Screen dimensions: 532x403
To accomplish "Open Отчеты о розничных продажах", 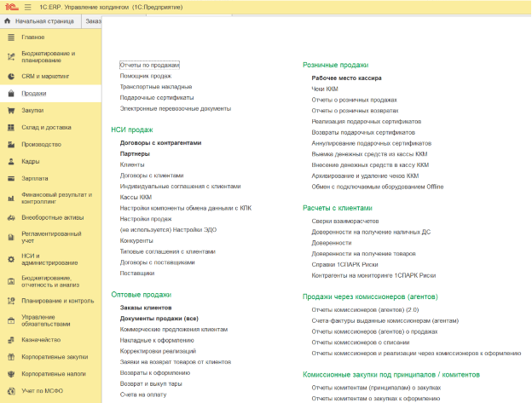I will click(354, 100).
